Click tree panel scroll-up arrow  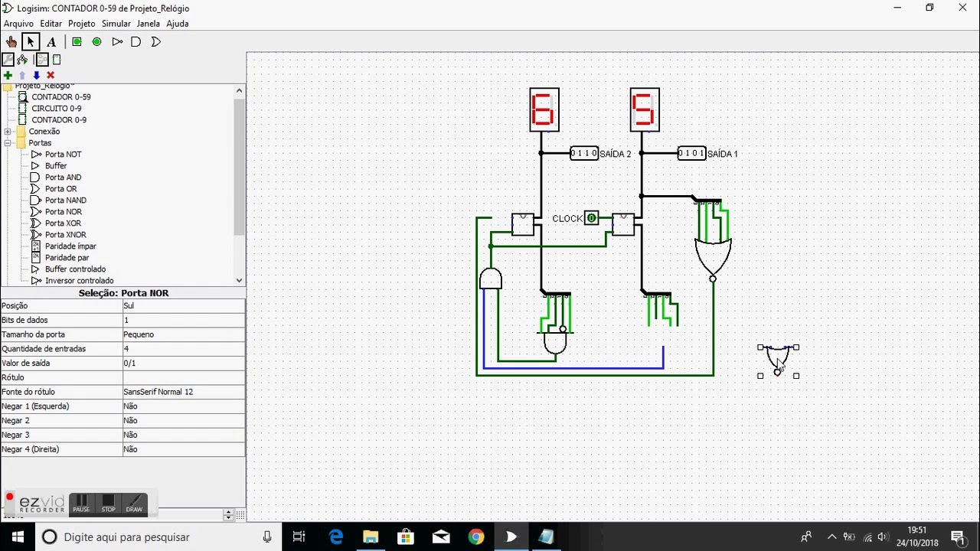tap(239, 90)
